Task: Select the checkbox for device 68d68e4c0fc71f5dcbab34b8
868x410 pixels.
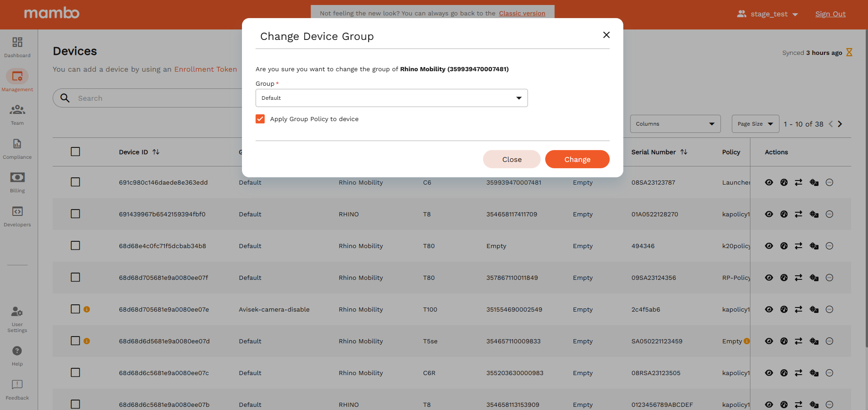Action: [x=75, y=245]
